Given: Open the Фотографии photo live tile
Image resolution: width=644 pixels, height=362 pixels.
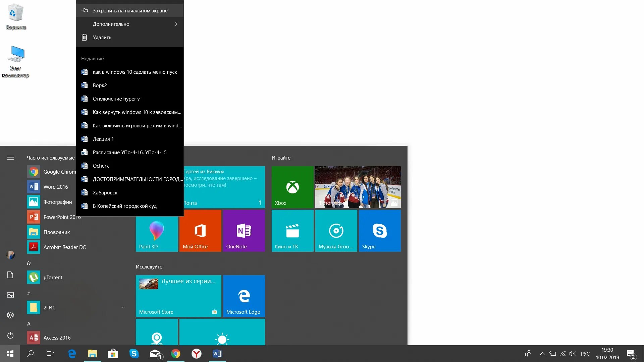Looking at the screenshot, I should [358, 187].
